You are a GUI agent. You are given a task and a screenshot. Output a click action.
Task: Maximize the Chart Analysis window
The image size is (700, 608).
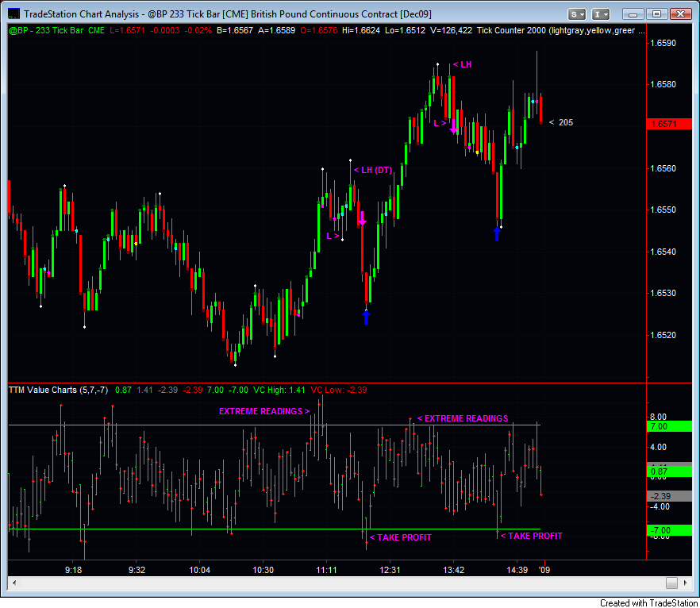tap(656, 14)
